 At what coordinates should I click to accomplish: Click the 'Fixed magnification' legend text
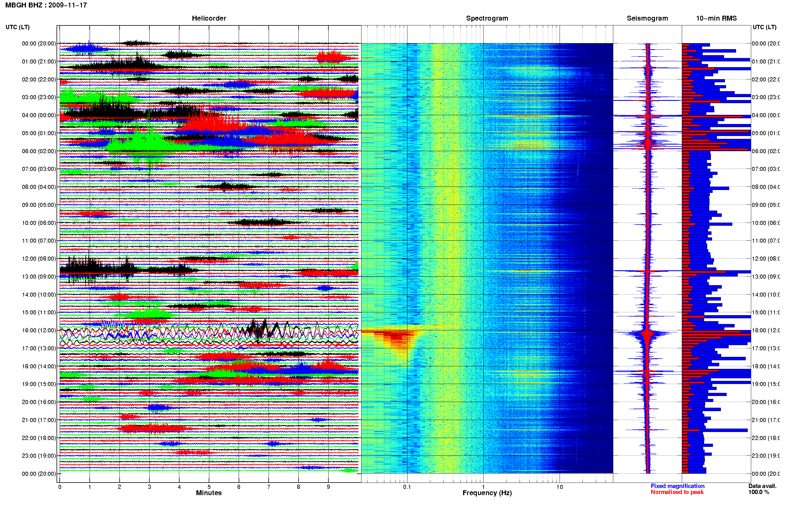coord(678,486)
